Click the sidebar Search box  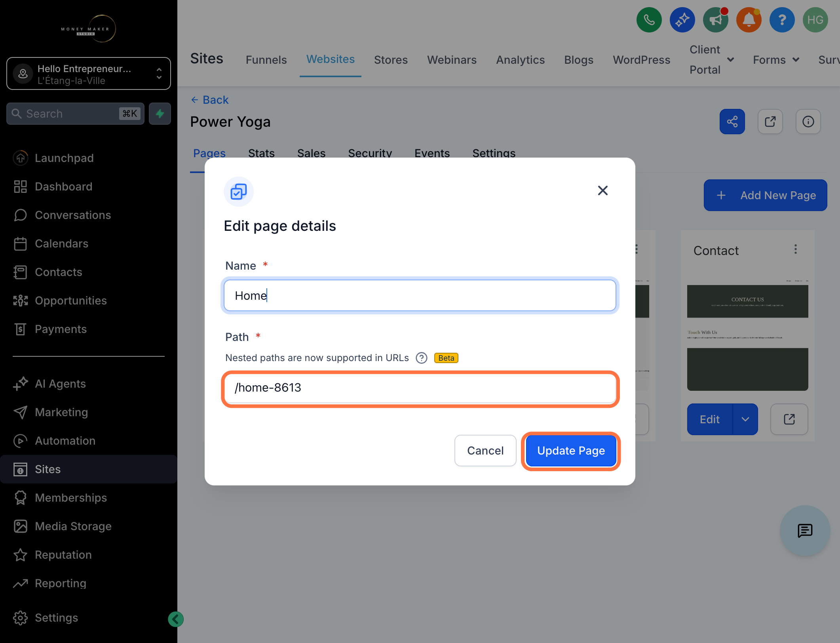coord(75,114)
